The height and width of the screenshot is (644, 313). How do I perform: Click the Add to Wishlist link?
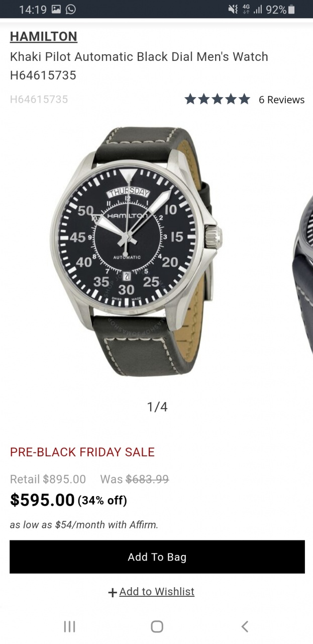[x=157, y=592]
